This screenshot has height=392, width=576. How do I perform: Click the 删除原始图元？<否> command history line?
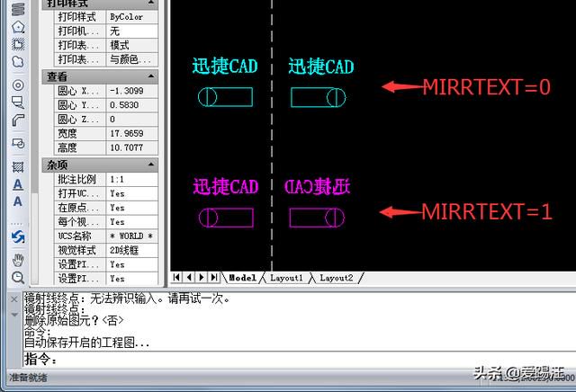coord(74,320)
